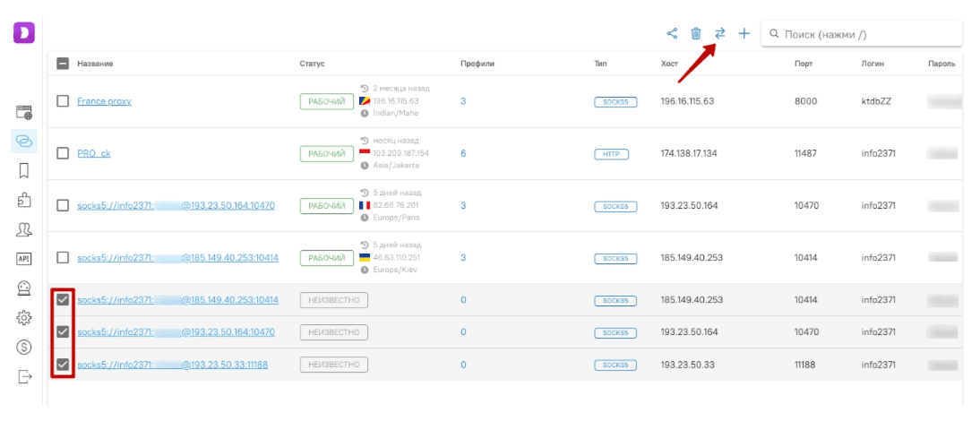Open the proxies section in sidebar

(x=24, y=141)
